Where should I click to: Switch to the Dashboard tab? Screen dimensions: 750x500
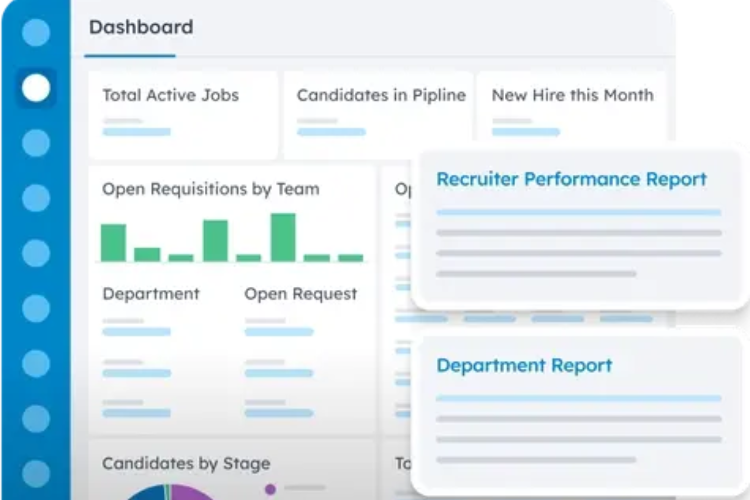(141, 27)
